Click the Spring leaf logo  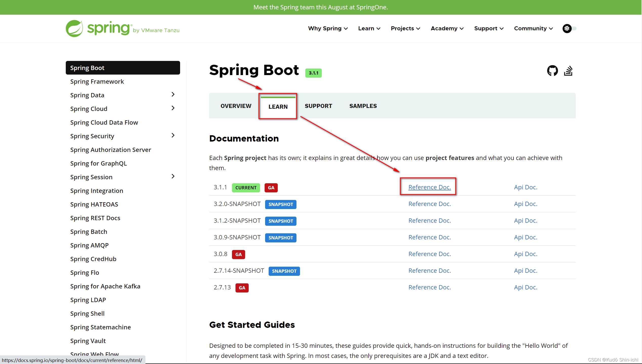[74, 29]
